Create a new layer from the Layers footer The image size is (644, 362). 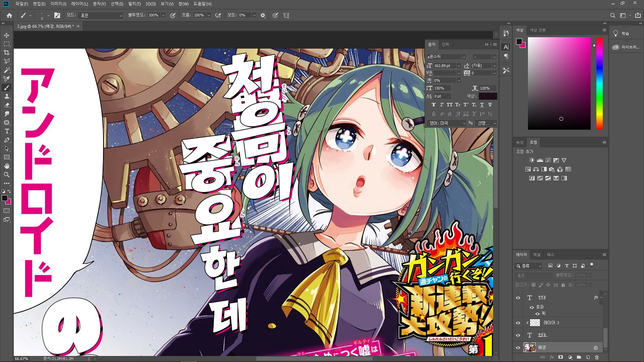588,357
